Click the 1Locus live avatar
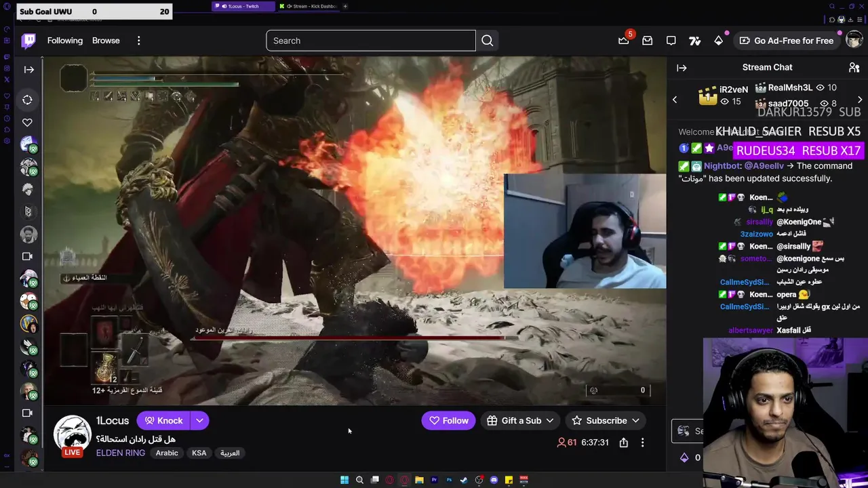This screenshot has height=488, width=868. (x=73, y=434)
